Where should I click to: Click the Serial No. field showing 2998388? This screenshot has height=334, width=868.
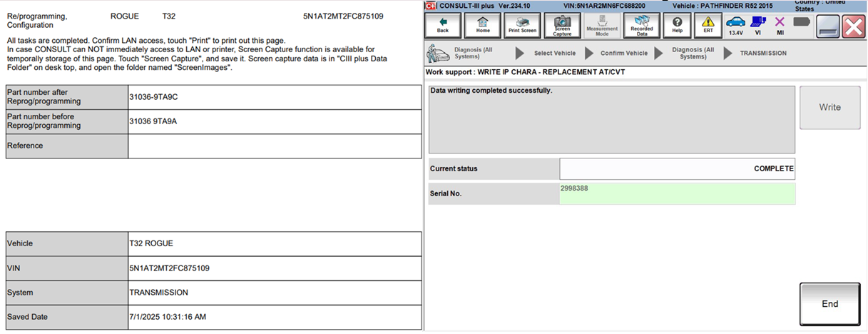(677, 193)
